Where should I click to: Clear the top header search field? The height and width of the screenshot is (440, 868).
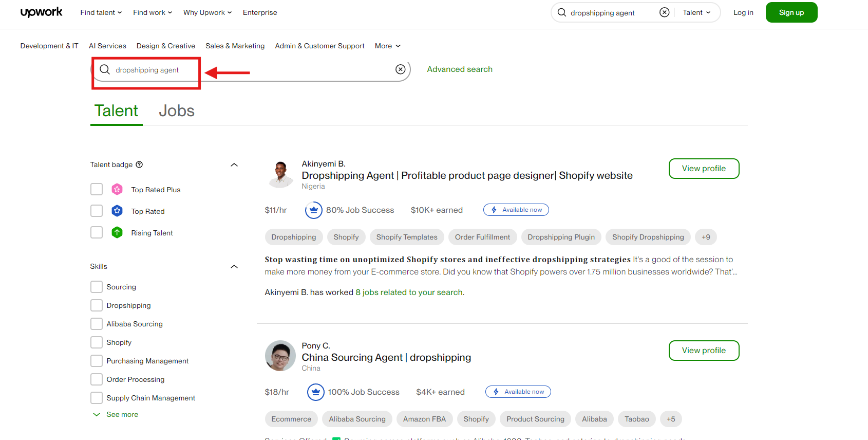click(665, 12)
